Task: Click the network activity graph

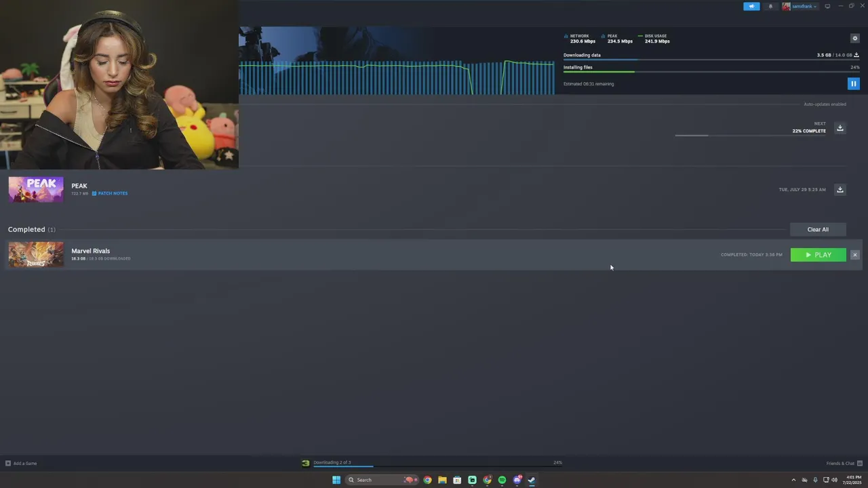Action: pos(397,77)
